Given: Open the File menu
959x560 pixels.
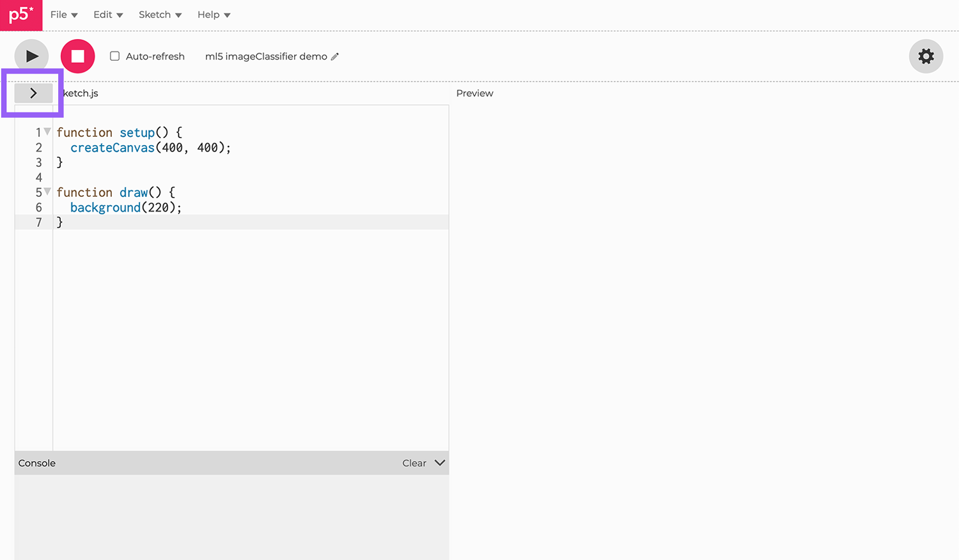Looking at the screenshot, I should pyautogui.click(x=63, y=15).
